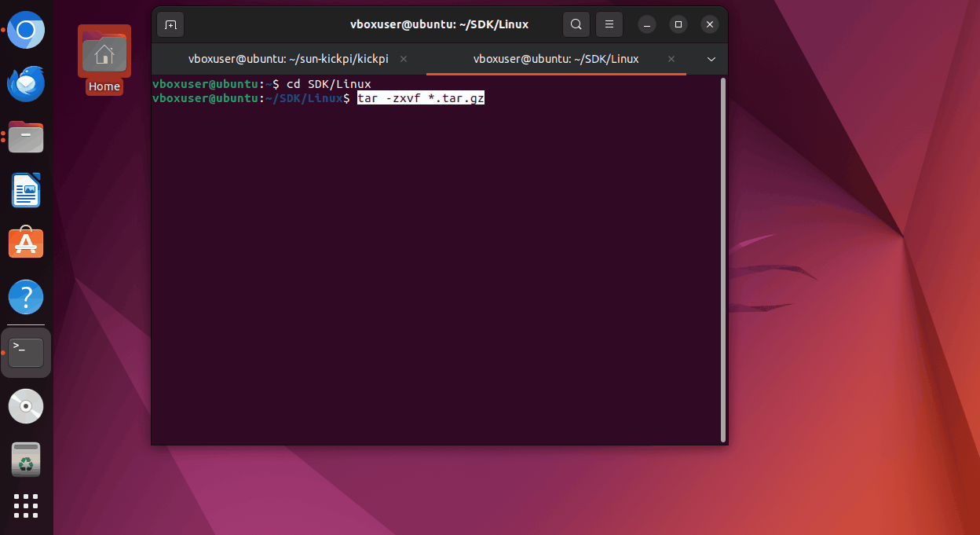Click the terminal vertical scrollbar
Screen dimensions: 980x535
(722, 259)
